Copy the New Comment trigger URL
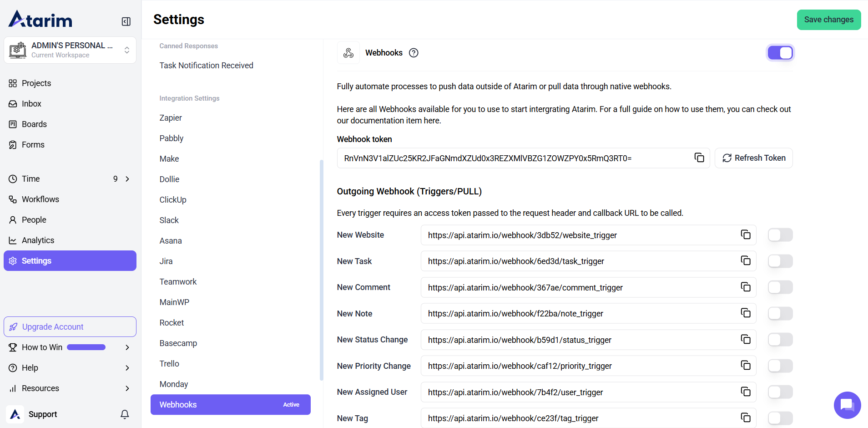 (746, 287)
